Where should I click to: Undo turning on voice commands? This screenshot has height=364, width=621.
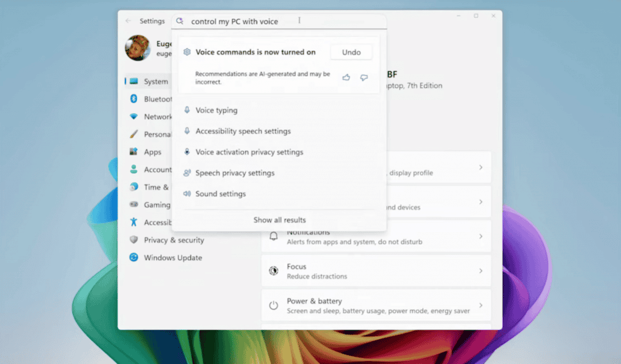pyautogui.click(x=351, y=52)
